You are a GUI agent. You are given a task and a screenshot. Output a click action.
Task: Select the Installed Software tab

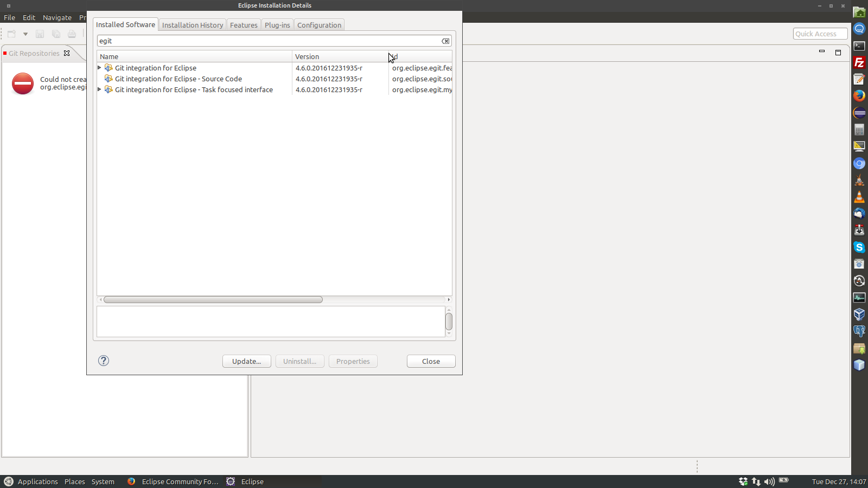[125, 24]
